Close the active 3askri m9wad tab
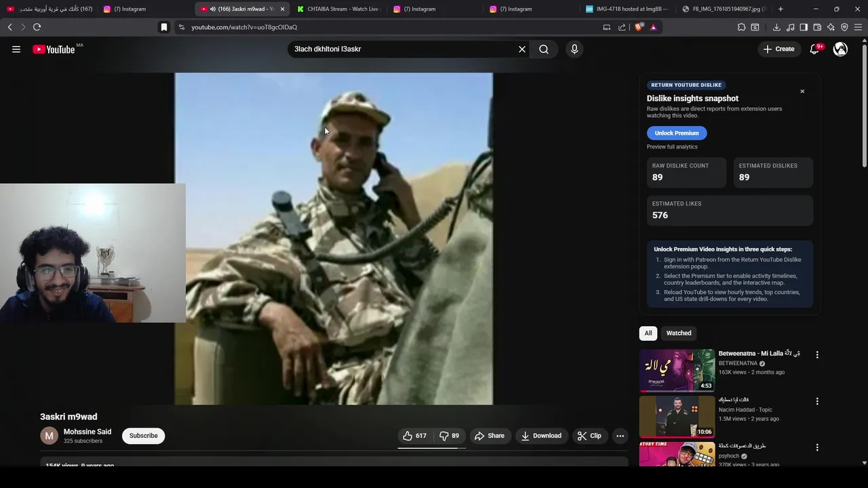This screenshot has width=868, height=488. [x=282, y=9]
